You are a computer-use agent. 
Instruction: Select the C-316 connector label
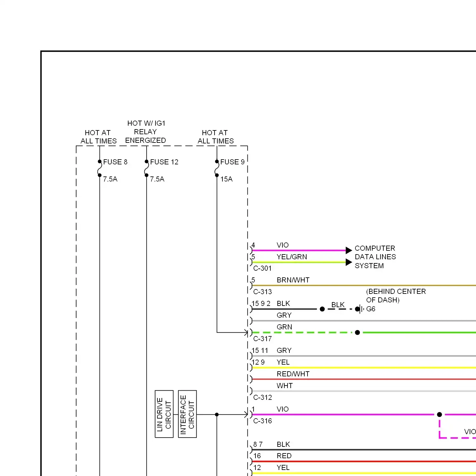[x=262, y=421]
